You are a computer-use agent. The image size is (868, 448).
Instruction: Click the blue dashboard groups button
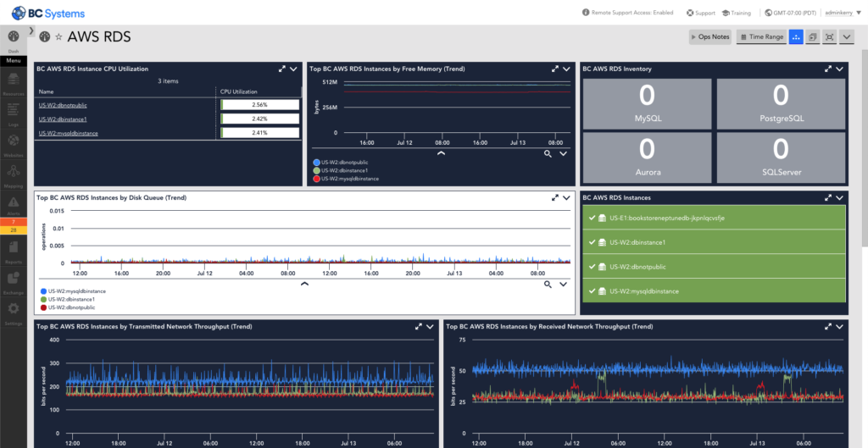coord(796,37)
